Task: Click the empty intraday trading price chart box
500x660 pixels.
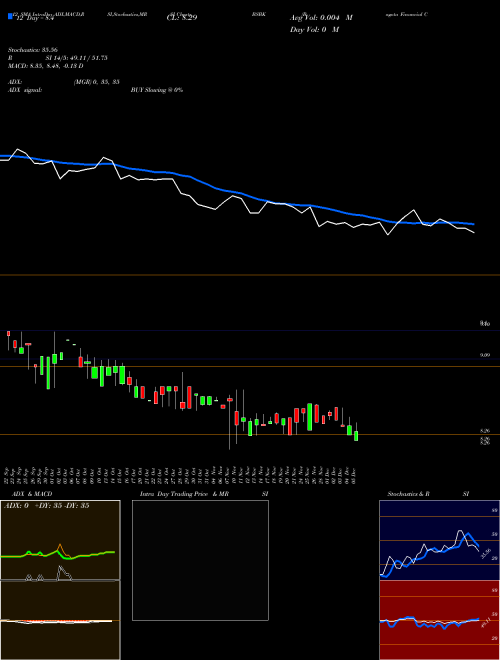Action: coord(200,560)
